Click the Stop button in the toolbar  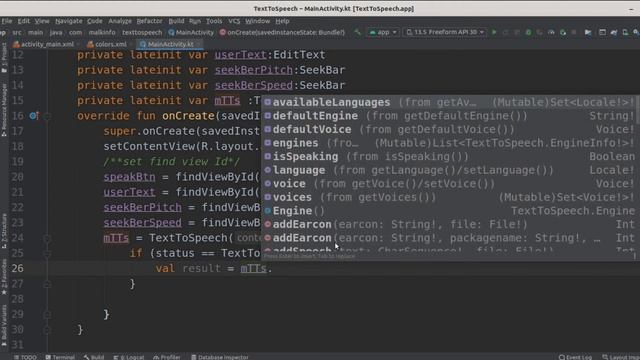(574, 32)
